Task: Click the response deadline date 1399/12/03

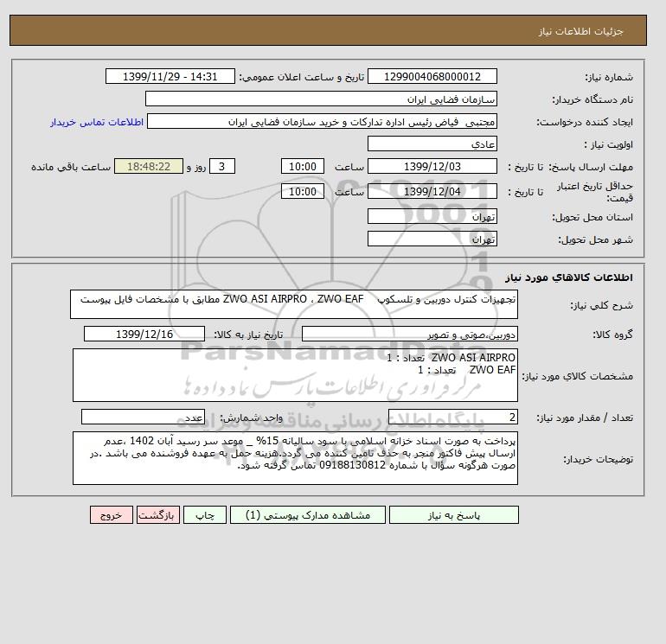Action: [x=432, y=167]
